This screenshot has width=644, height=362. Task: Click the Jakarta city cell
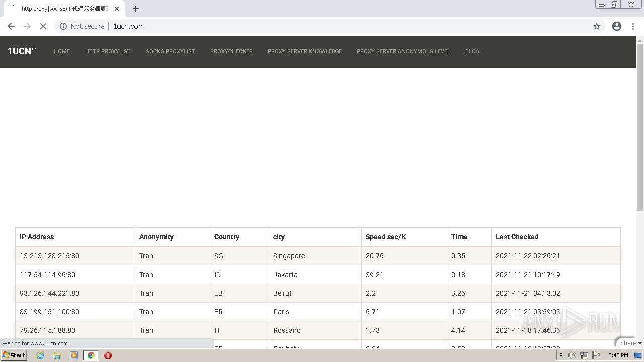pyautogui.click(x=315, y=275)
